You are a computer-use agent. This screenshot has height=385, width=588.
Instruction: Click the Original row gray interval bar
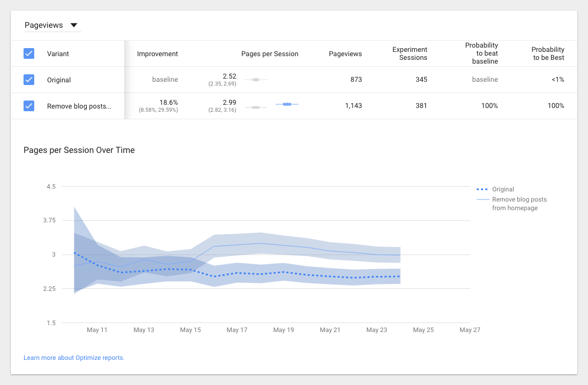coord(256,80)
